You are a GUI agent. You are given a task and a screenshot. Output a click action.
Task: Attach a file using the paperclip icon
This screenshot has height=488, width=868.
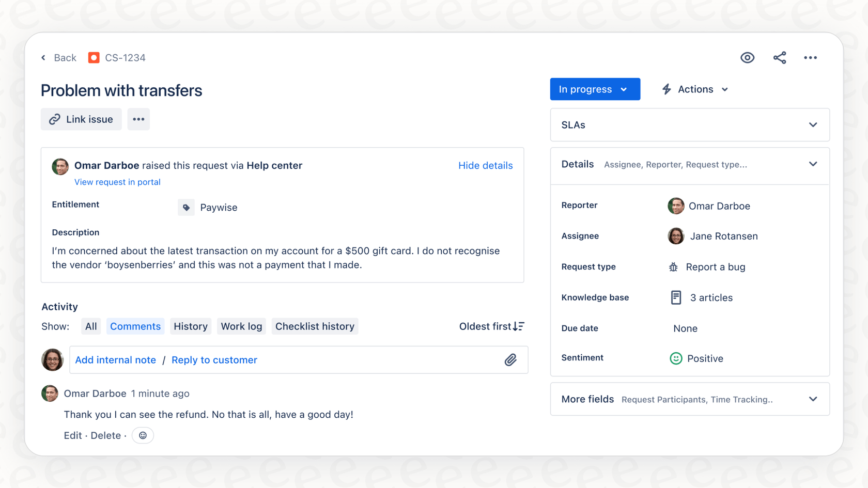tap(510, 359)
